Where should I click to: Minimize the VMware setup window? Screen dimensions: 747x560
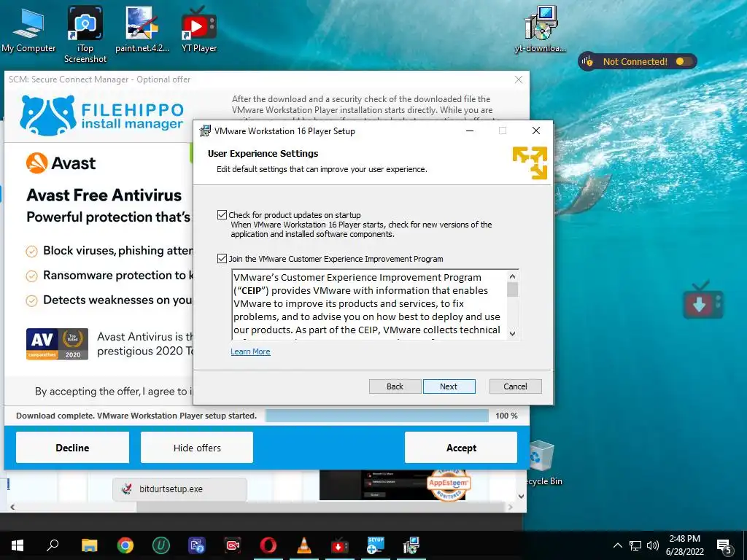(470, 131)
